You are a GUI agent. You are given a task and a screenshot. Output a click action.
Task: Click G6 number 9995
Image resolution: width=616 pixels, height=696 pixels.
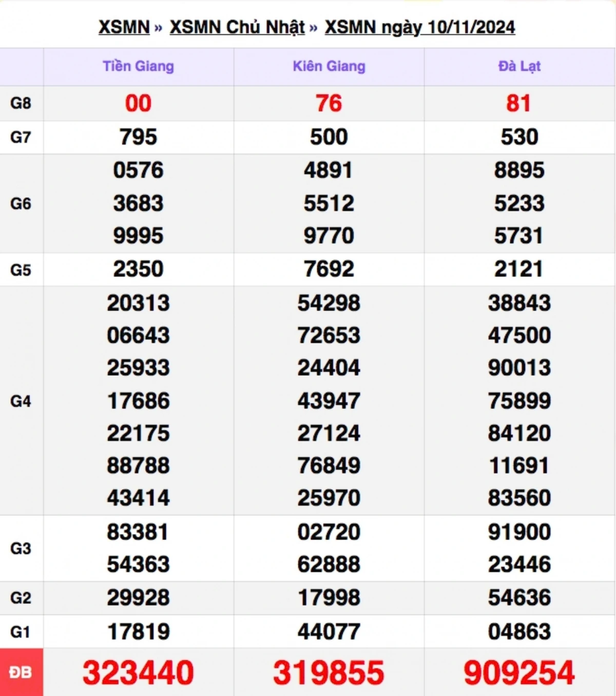point(139,236)
